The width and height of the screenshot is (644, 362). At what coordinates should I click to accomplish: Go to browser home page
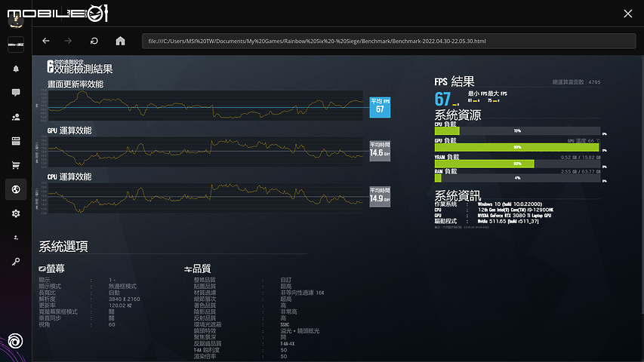(x=120, y=41)
